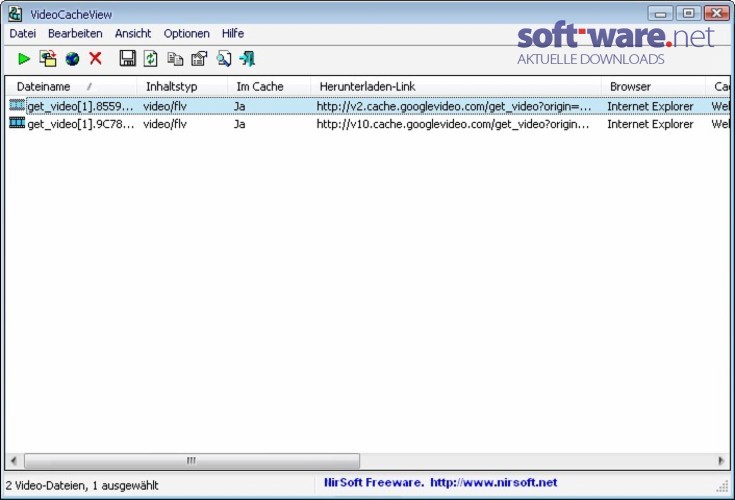Click the Find magnifier toolbar icon
Screen dimensions: 735x500
click(224, 59)
